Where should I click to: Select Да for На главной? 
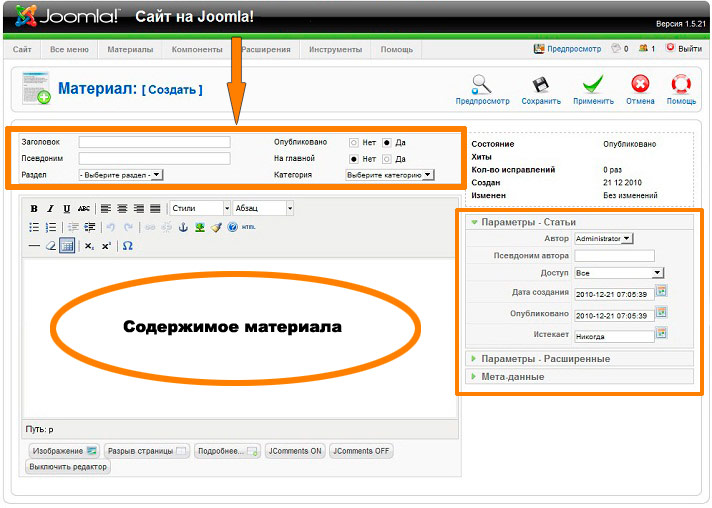387,158
